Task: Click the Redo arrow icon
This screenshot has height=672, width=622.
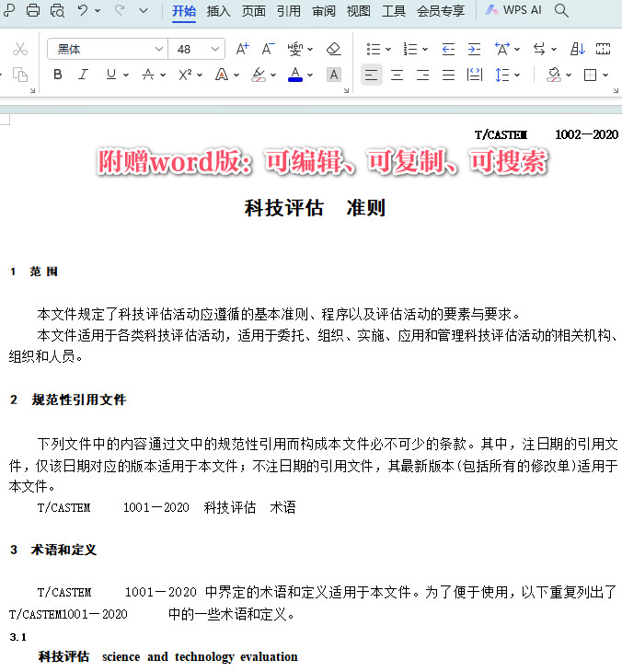Action: pos(120,10)
